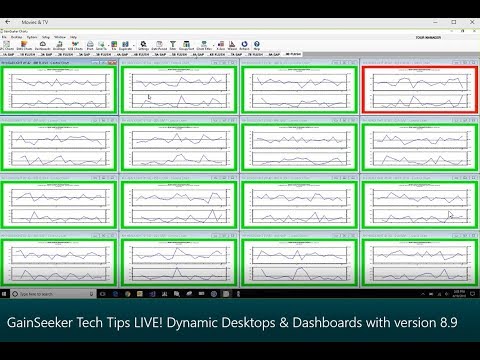Viewport: 480px width, 360px height.
Task: Switch to the 8B FLUSH tab
Action: tap(293, 54)
